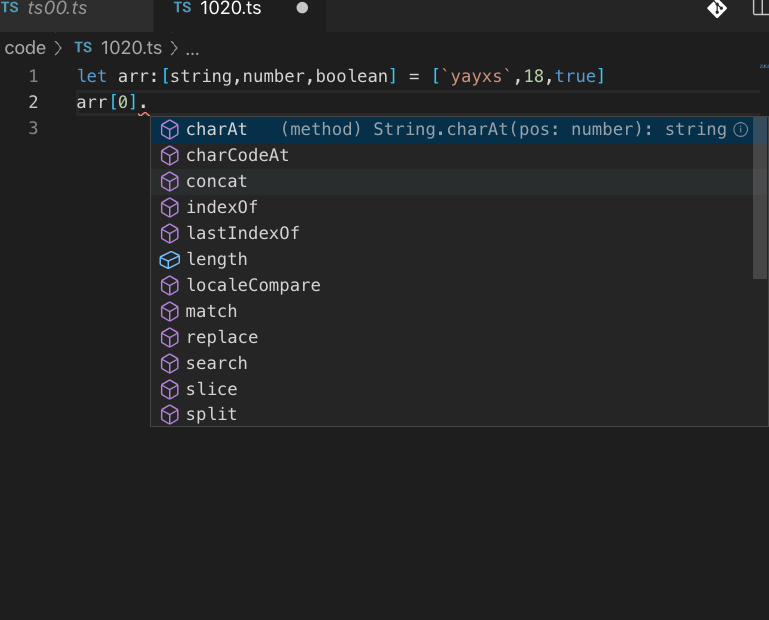The image size is (769, 620).
Task: Click the split editor icon
Action: pyautogui.click(x=761, y=9)
